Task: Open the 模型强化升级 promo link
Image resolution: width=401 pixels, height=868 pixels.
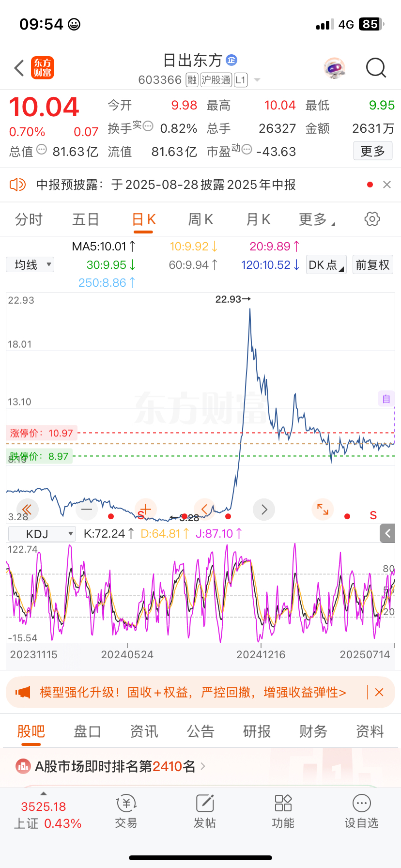Action: coord(193,692)
